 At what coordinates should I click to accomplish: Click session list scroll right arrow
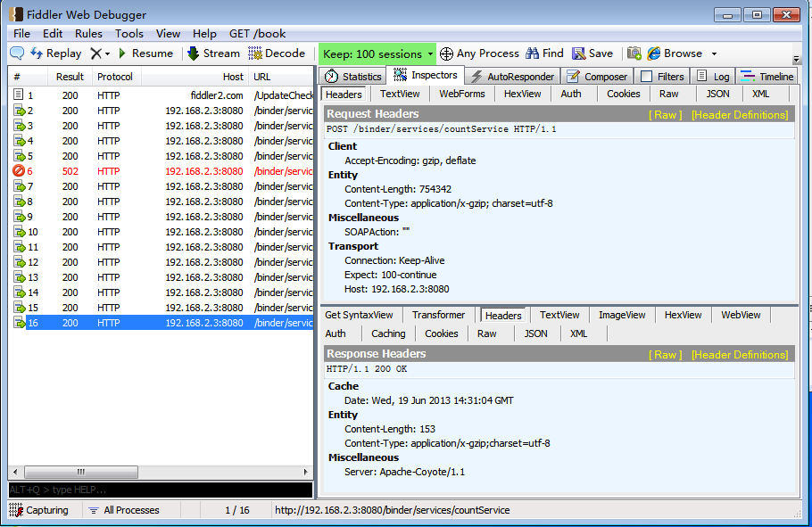click(305, 472)
